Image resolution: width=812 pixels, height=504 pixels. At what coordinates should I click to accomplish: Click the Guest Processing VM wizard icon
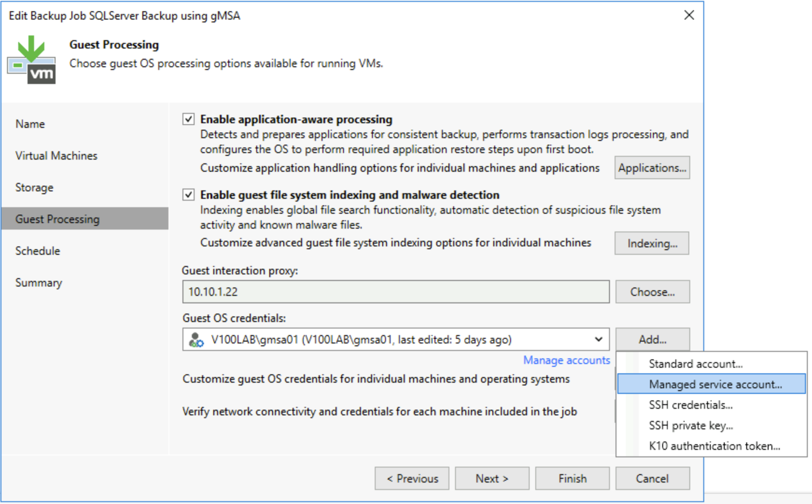(31, 60)
